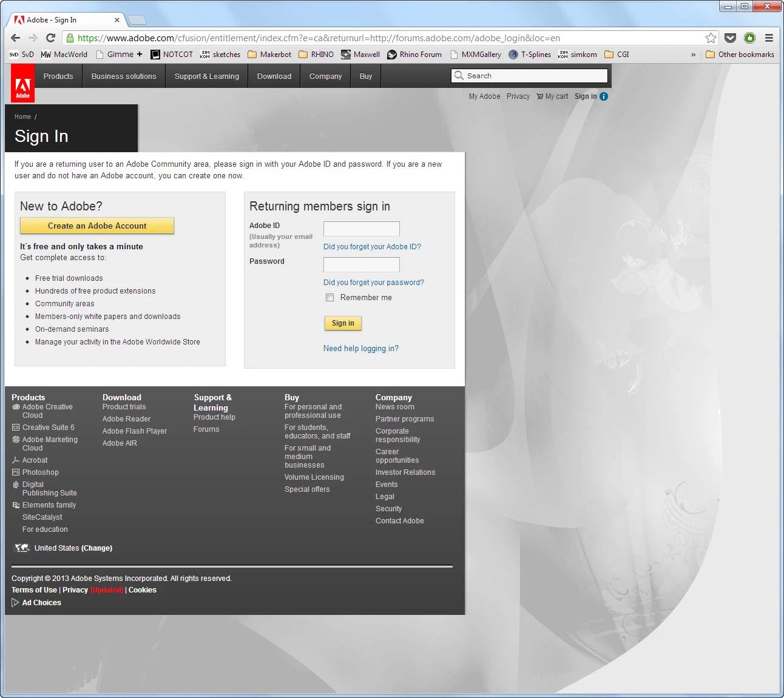This screenshot has width=784, height=698.
Task: Click the bookmark star icon
Action: coord(711,38)
